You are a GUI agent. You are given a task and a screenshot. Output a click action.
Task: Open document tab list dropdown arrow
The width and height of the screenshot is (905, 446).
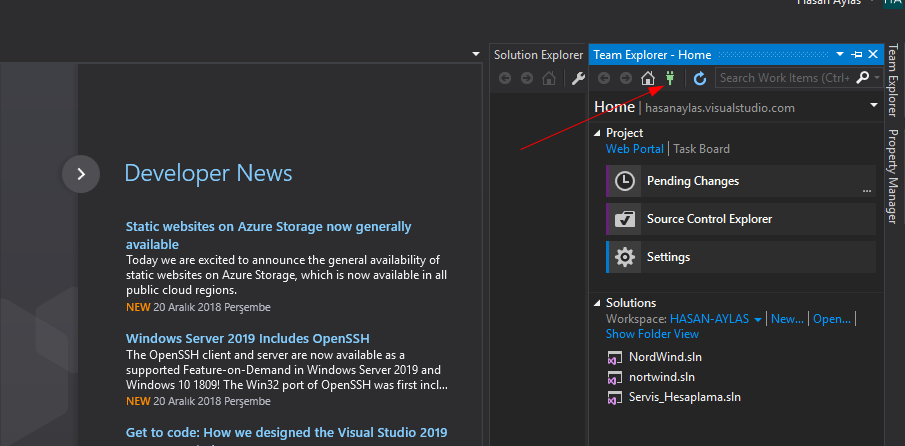476,54
